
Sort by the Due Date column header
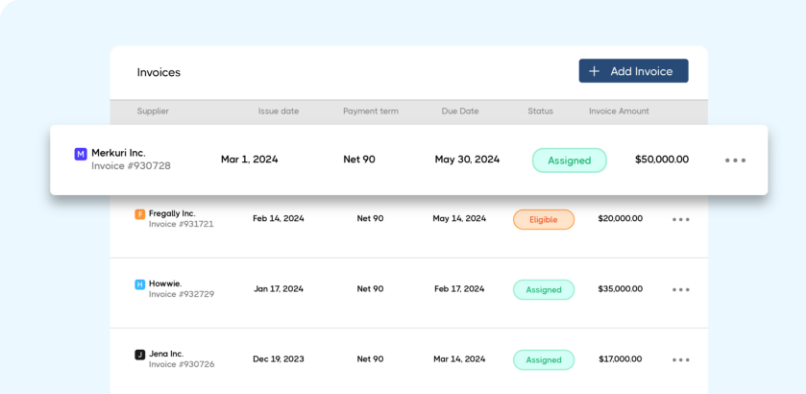[460, 111]
